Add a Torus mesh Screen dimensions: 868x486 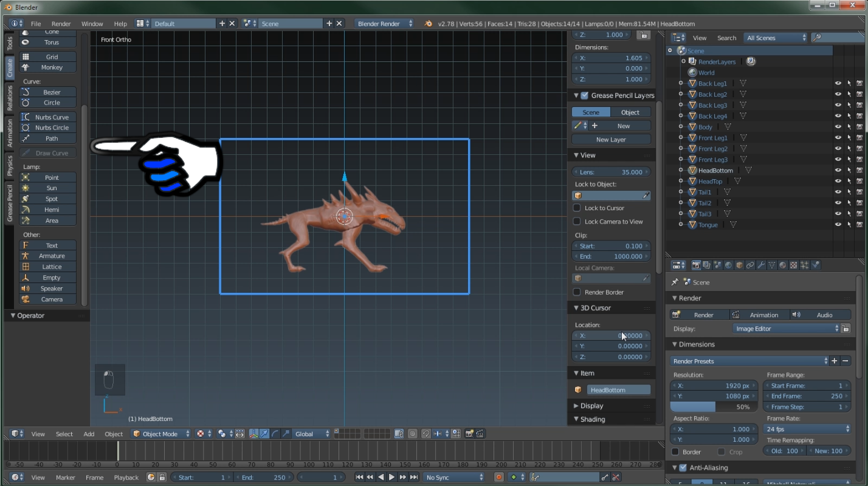click(48, 43)
